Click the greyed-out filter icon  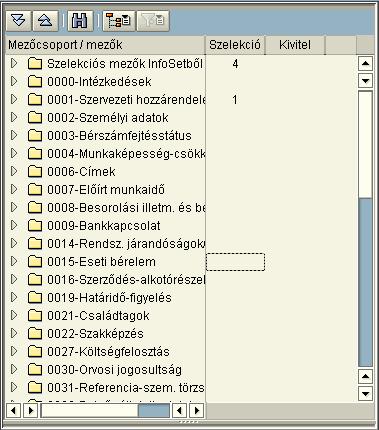pyautogui.click(x=153, y=21)
